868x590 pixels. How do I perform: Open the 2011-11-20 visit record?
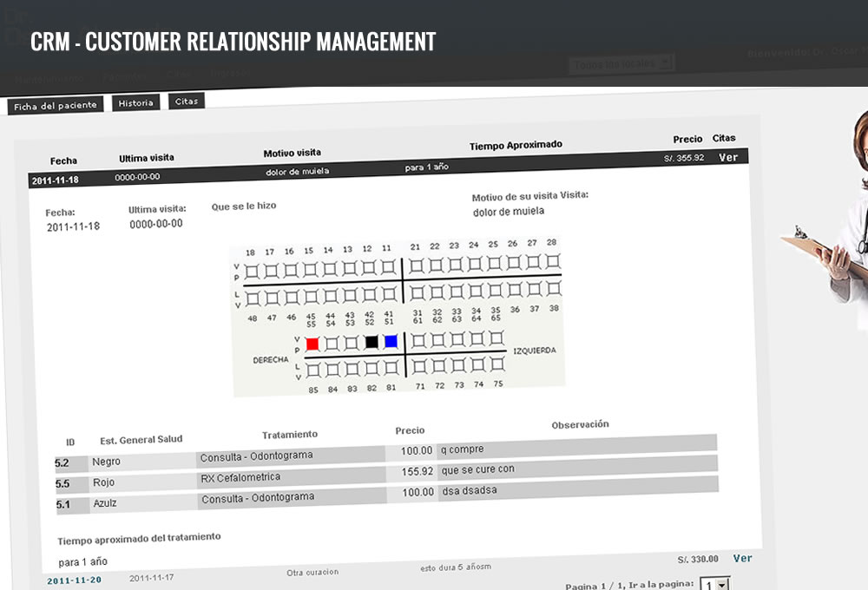[x=74, y=580]
